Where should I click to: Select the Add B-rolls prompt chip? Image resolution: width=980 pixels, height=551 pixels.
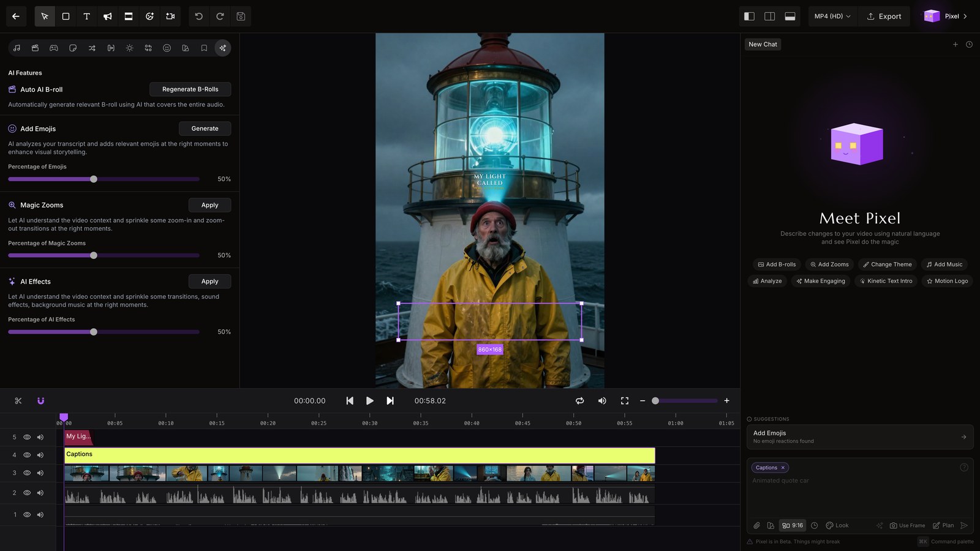pos(777,264)
